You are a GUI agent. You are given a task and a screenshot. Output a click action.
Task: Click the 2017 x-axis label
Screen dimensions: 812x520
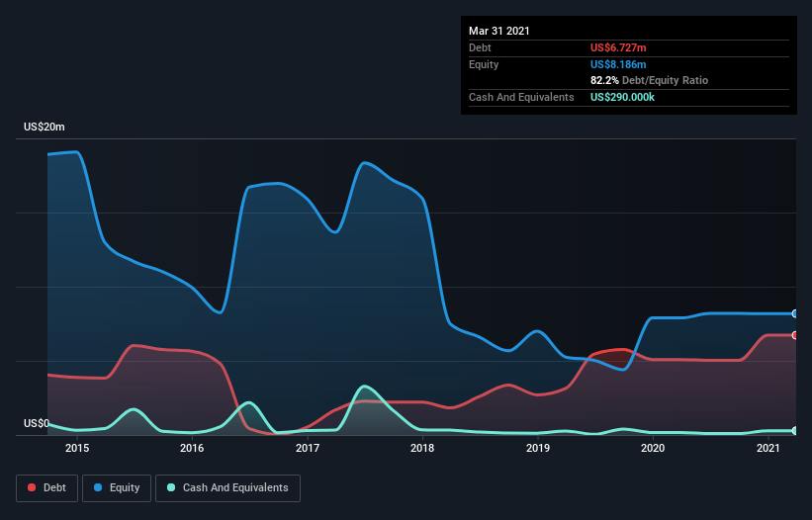(x=307, y=448)
